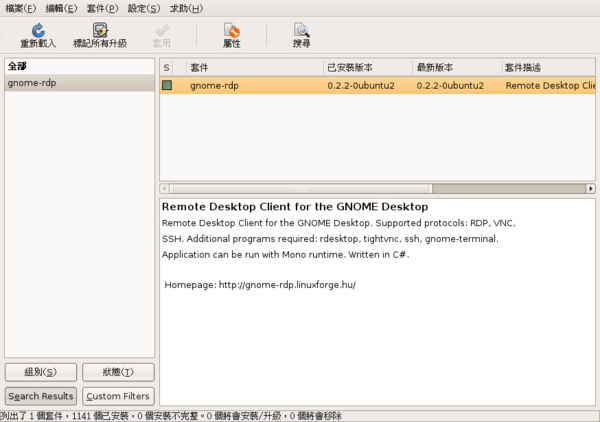Click the 'Application can be run' line
The width and height of the screenshot is (600, 422).
[285, 254]
